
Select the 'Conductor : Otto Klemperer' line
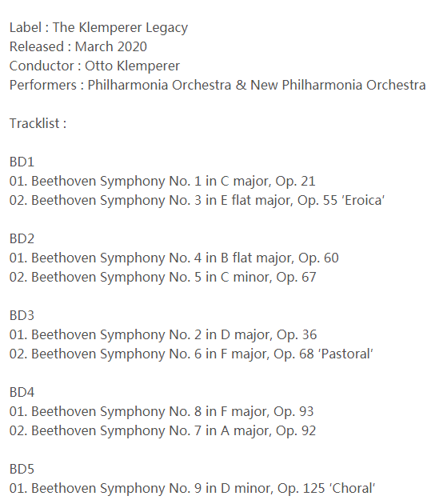[94, 66]
